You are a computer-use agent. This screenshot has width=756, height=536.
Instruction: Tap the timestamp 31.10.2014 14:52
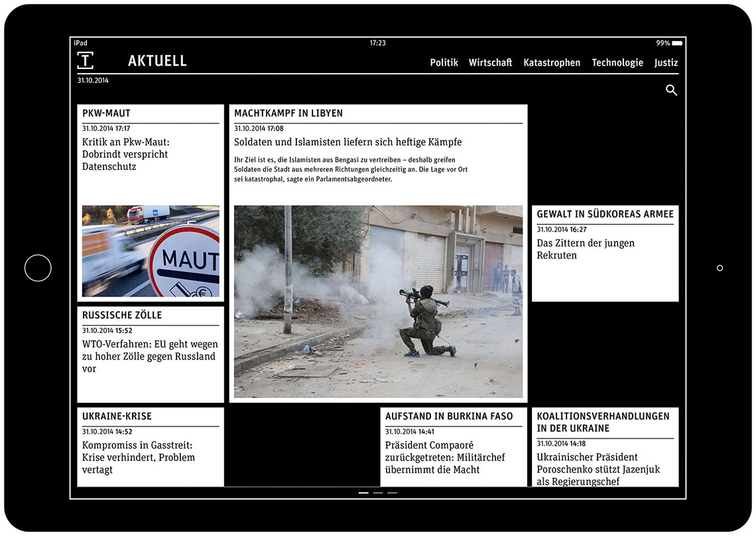click(x=107, y=431)
